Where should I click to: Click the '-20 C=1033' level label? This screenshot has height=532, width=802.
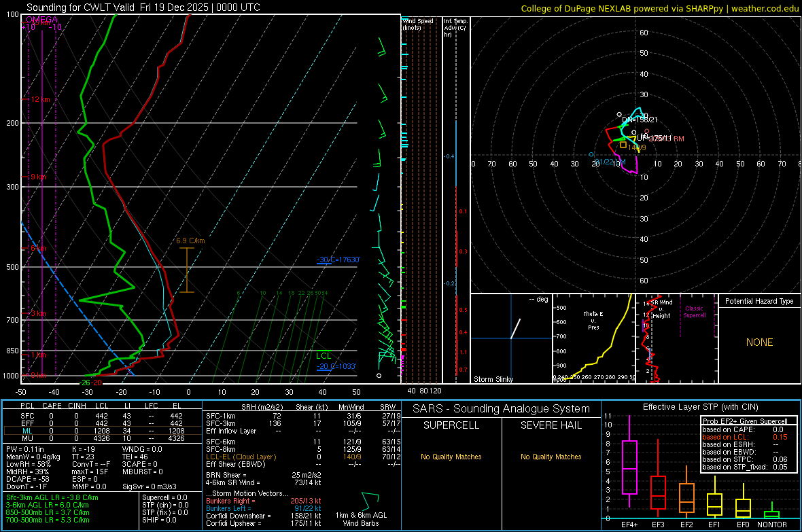click(x=336, y=366)
